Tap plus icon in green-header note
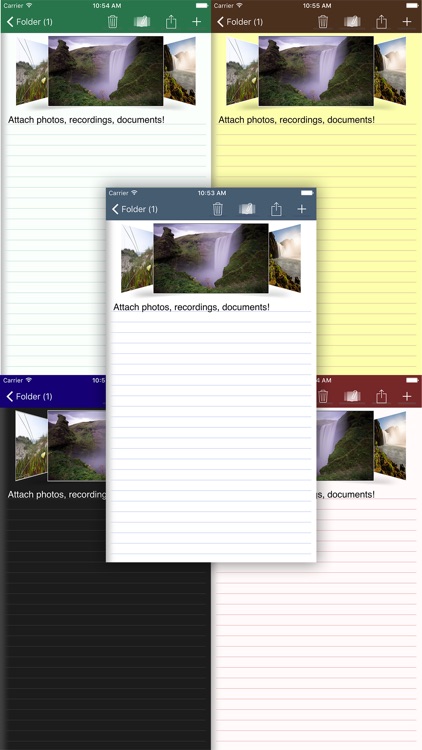This screenshot has width=422, height=750. (x=196, y=22)
